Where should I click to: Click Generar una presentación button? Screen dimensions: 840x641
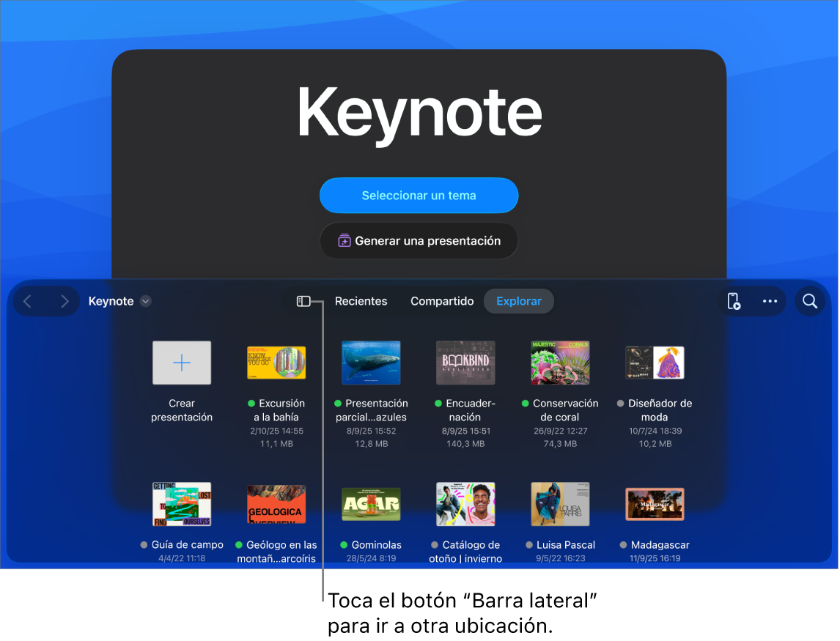click(419, 241)
